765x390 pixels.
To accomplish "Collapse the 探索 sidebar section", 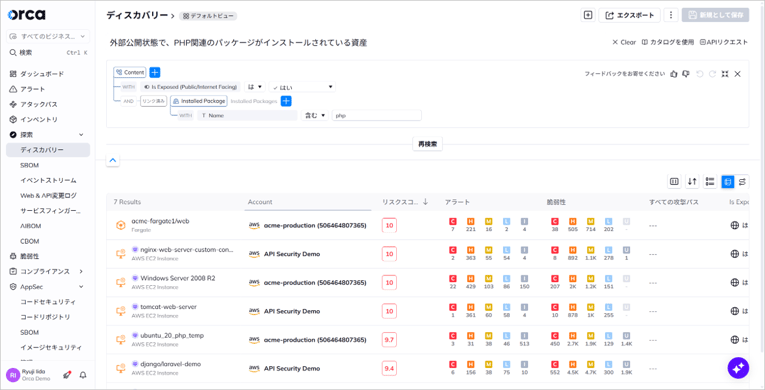I will (81, 135).
